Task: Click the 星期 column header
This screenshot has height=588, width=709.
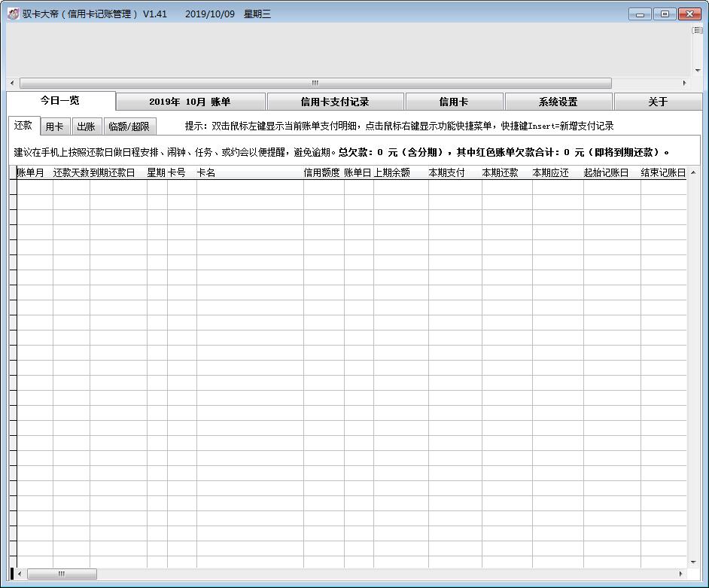Action: click(x=157, y=172)
